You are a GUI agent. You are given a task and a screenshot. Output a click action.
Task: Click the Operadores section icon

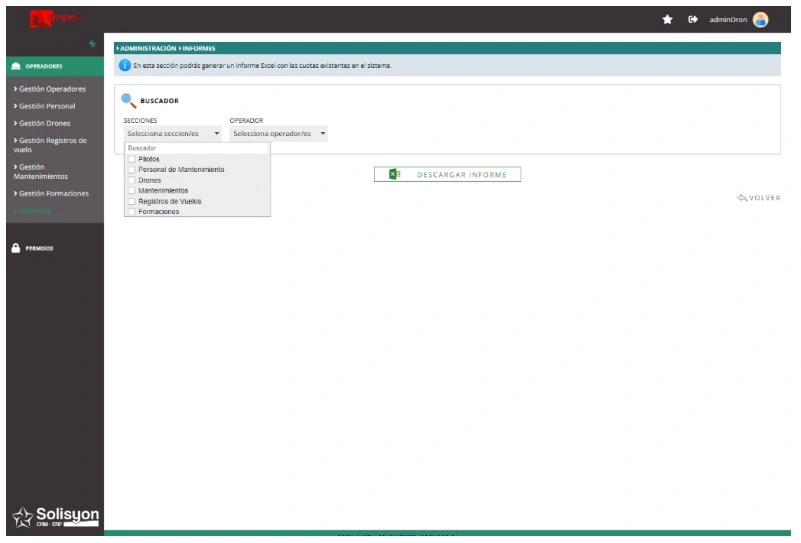pyautogui.click(x=15, y=66)
